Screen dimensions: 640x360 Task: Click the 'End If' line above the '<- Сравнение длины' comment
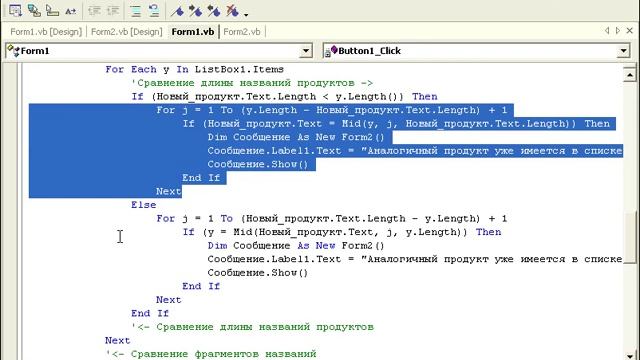click(x=150, y=313)
